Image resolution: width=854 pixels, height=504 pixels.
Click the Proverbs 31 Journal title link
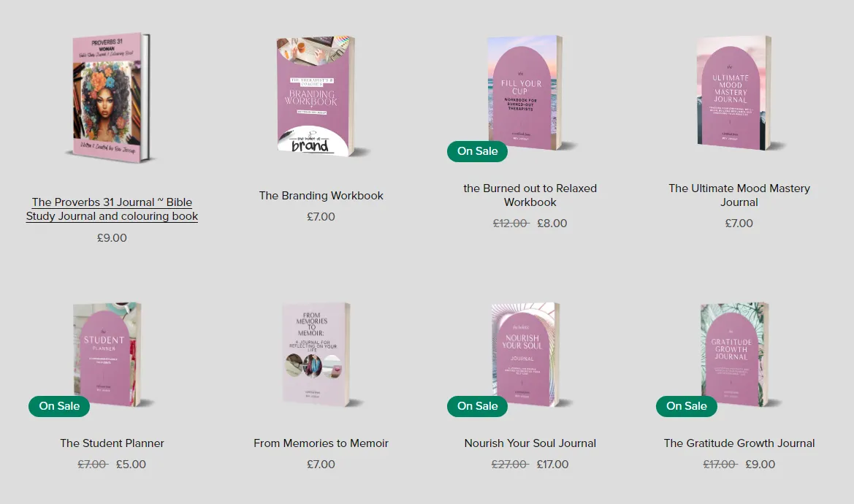point(112,209)
